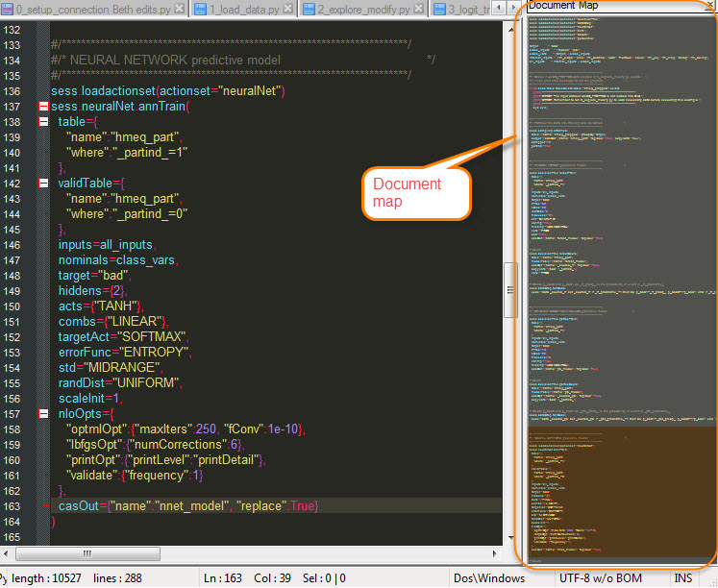Collapse the table block at line 138
This screenshot has height=588, width=718.
pyautogui.click(x=43, y=122)
